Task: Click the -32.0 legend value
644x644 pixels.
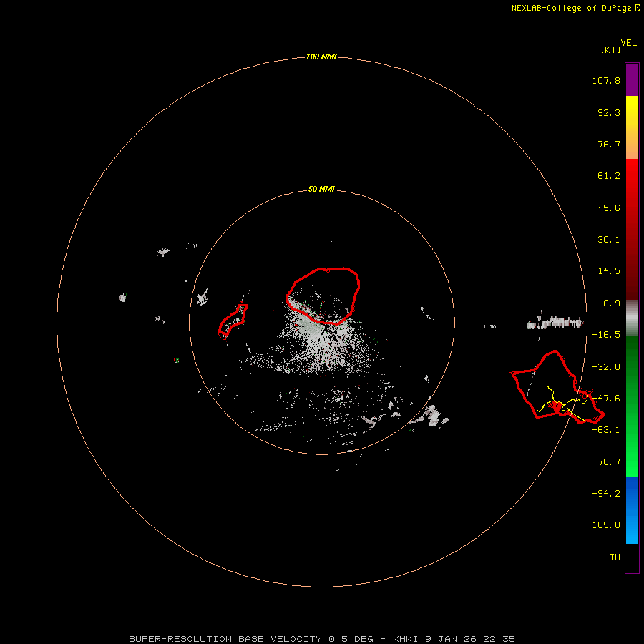Action: click(606, 367)
